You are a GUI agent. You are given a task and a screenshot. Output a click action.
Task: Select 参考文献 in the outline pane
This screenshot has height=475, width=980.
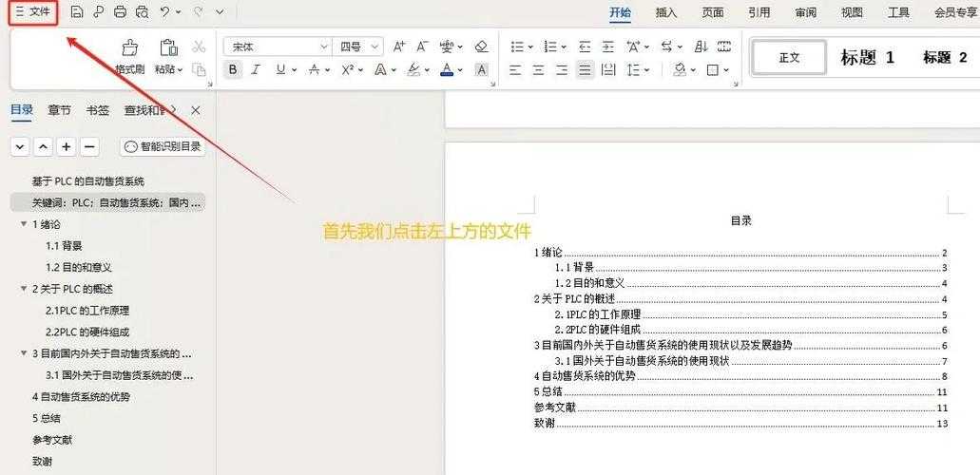coord(52,440)
